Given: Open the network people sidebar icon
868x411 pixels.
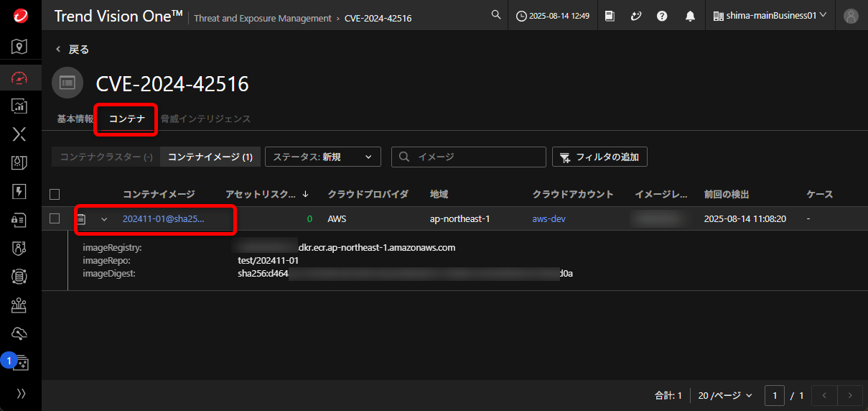Looking at the screenshot, I should [20, 305].
